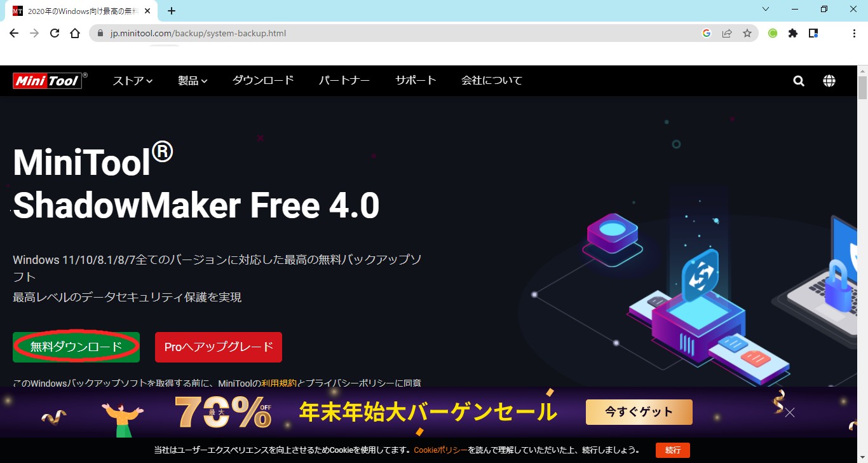Click the site search magnifier icon

pos(799,81)
